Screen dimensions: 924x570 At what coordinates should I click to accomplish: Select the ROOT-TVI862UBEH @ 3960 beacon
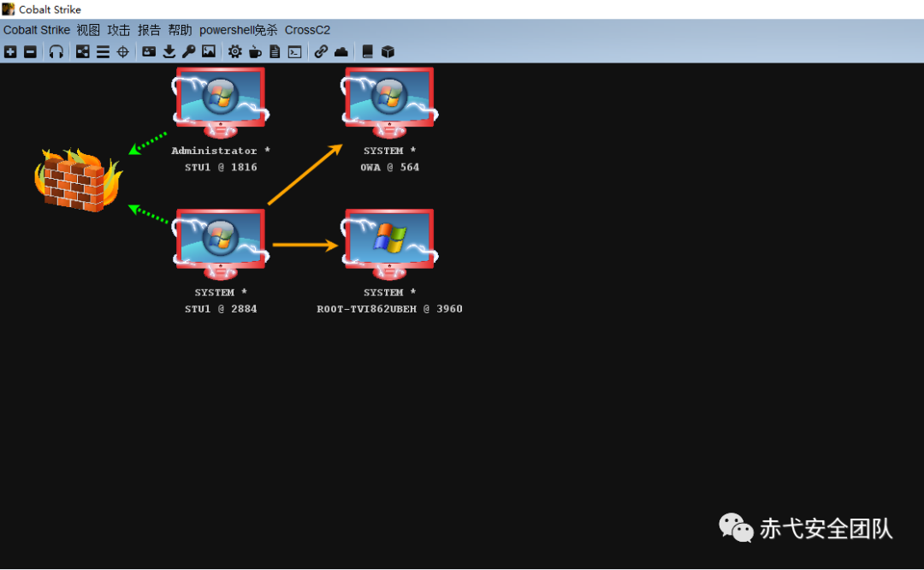(x=389, y=243)
